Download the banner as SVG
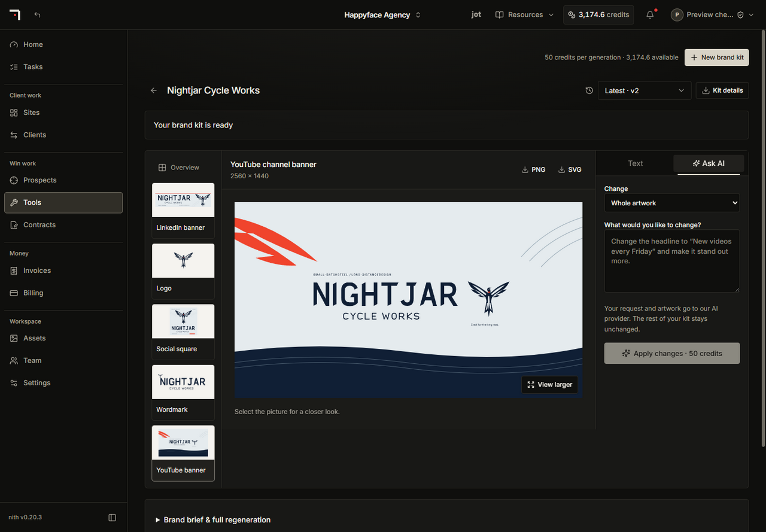The height and width of the screenshot is (532, 766). tap(570, 169)
